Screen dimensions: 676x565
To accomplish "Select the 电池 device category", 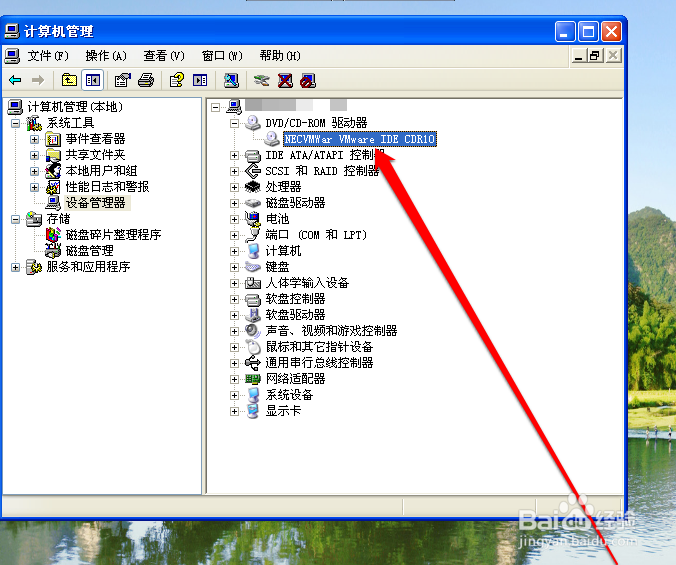I will [x=277, y=219].
